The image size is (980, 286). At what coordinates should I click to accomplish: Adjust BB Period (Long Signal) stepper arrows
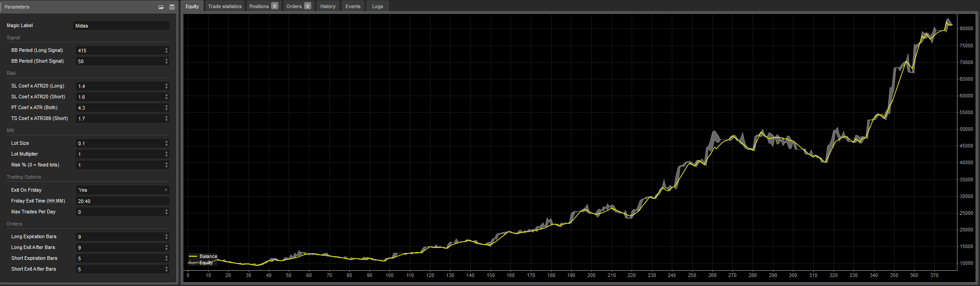coord(166,51)
